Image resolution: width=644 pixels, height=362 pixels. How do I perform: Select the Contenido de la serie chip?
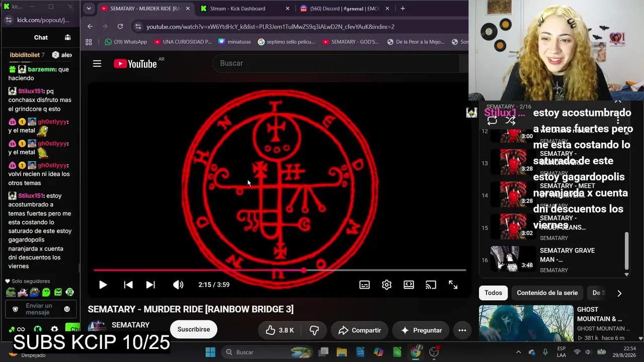(x=547, y=293)
